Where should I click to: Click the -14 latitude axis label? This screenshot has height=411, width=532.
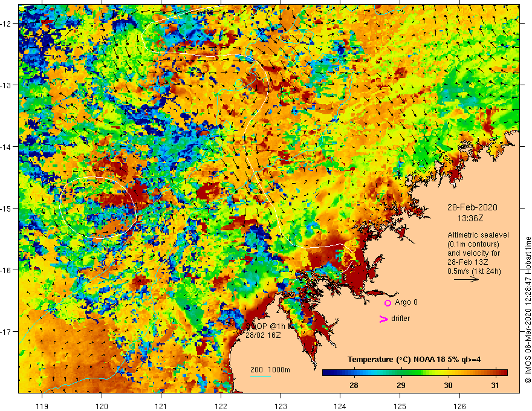tap(6, 147)
